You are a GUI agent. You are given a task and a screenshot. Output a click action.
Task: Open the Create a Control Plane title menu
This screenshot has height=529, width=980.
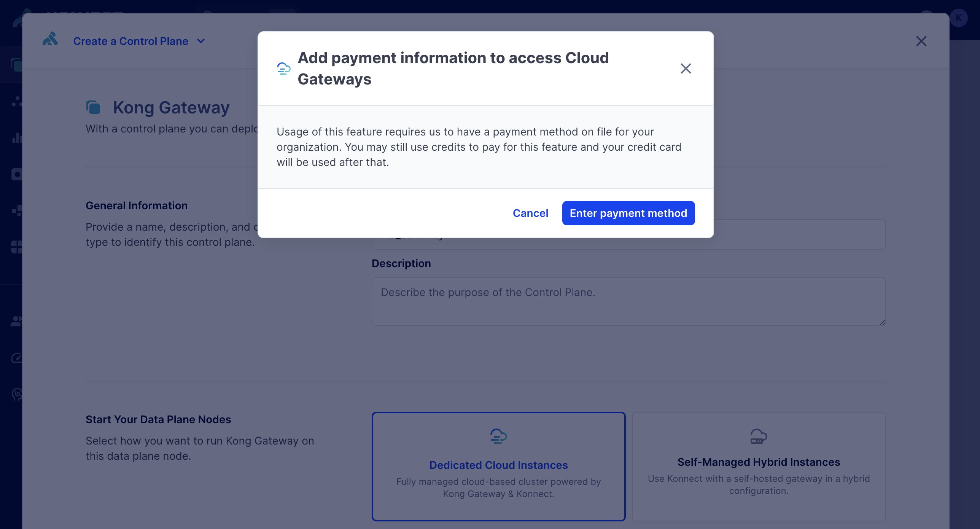coord(130,41)
